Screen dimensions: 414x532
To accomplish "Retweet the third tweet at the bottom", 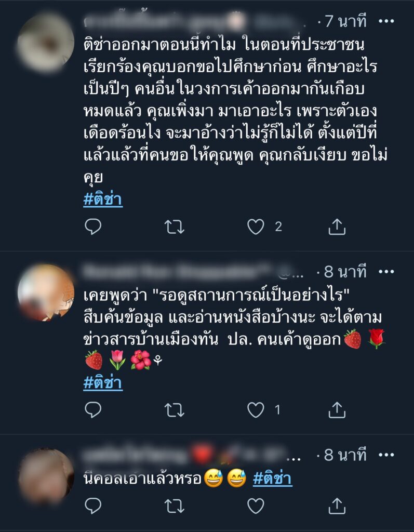I will (x=175, y=506).
